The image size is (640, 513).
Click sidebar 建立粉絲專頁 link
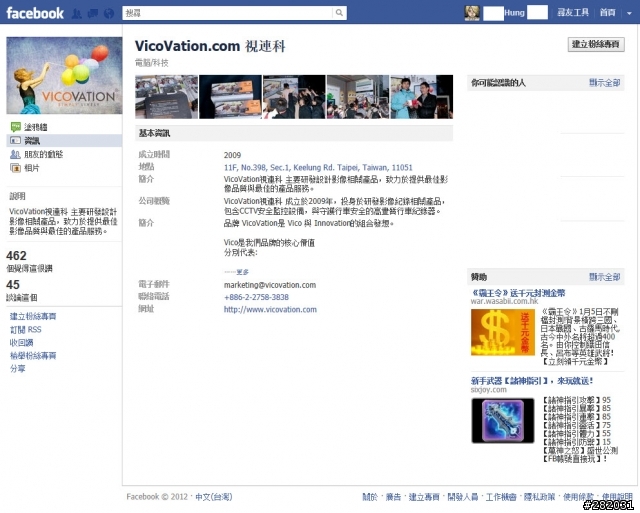click(x=33, y=316)
